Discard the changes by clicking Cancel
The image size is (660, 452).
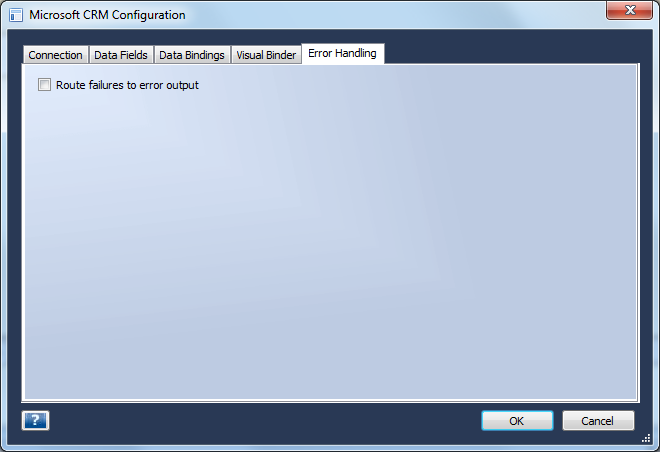point(598,420)
